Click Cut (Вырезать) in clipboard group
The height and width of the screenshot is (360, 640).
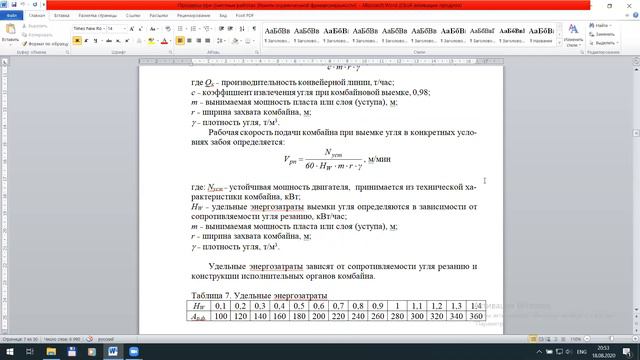35,26
